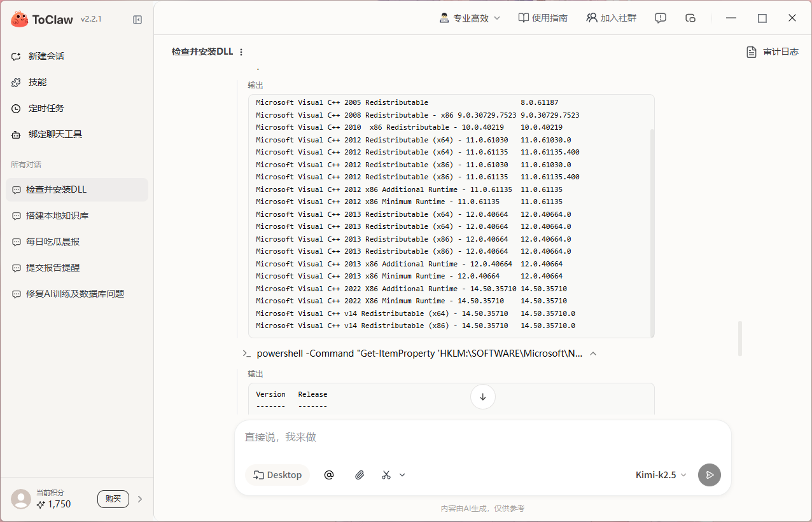Click the 内容由AI生成，仅供参考 disclaimer

pos(482,509)
